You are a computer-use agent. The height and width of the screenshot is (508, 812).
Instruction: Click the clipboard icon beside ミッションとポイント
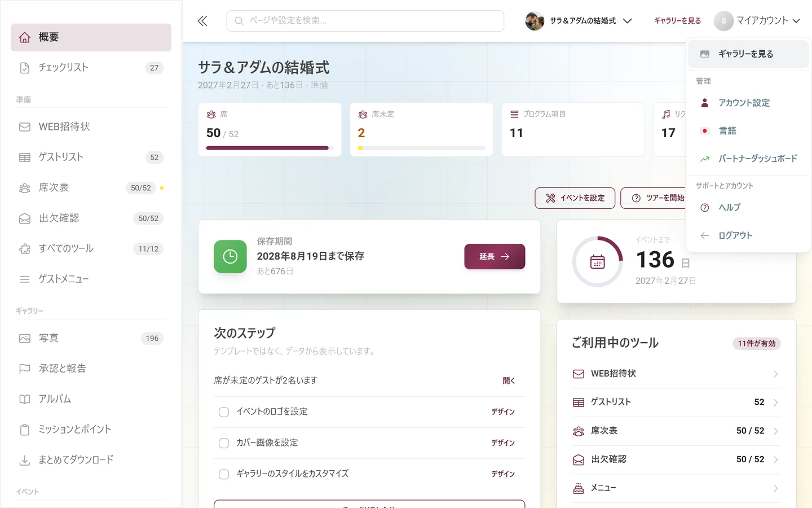coord(25,430)
